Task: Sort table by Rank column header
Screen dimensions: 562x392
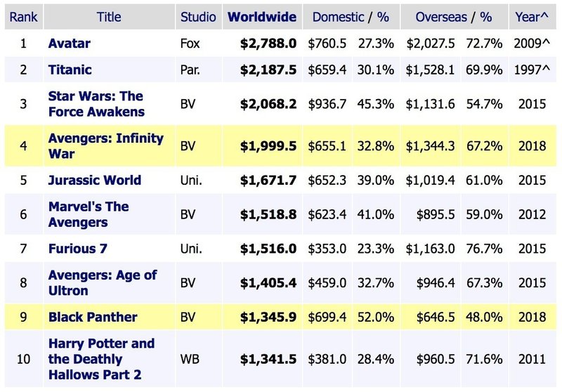Action: point(23,17)
